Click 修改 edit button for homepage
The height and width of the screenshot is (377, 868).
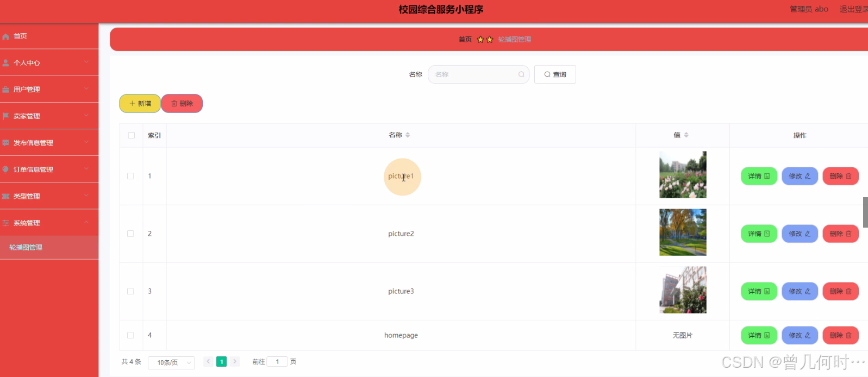800,335
